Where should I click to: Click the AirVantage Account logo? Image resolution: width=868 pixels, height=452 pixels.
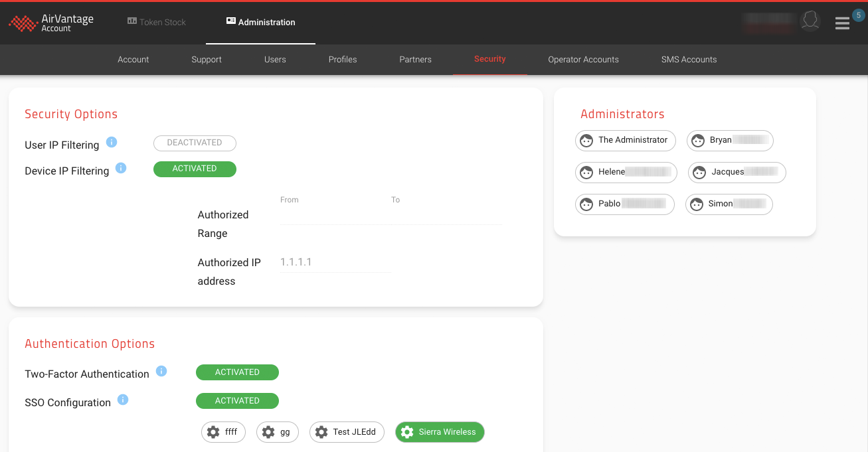click(x=51, y=23)
